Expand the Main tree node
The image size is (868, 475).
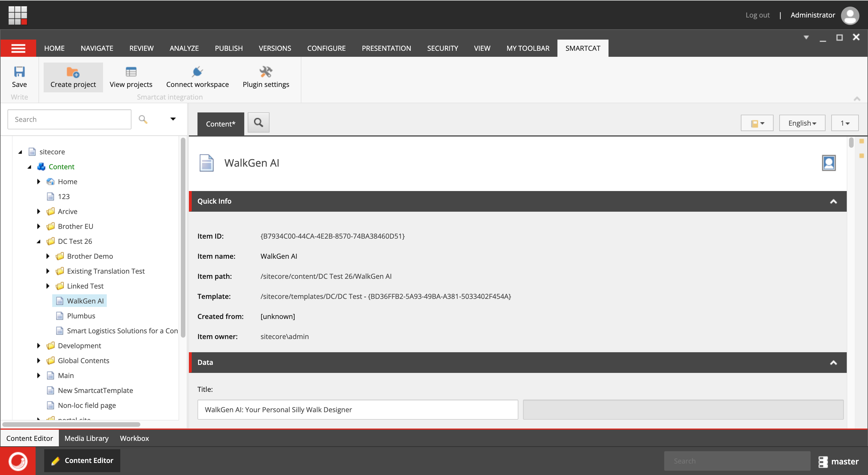38,376
